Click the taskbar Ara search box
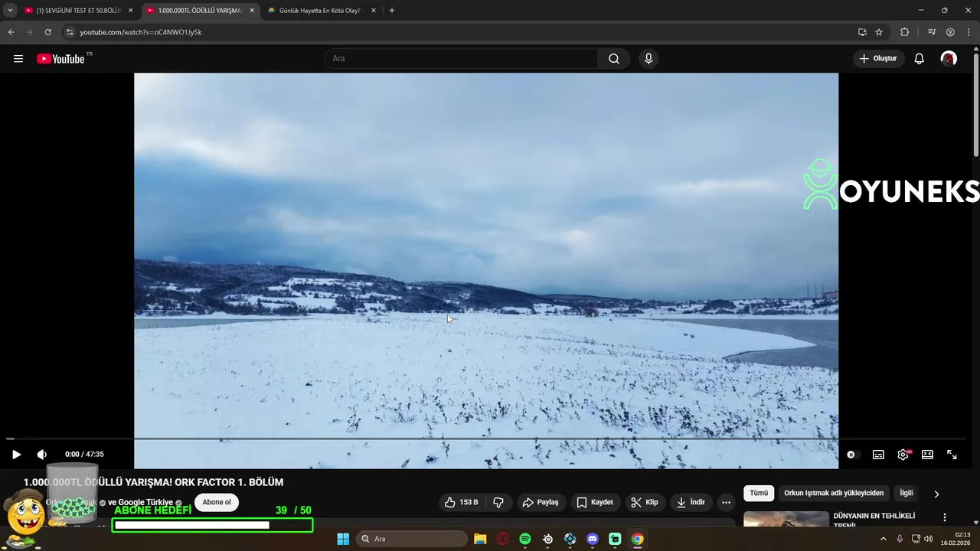This screenshot has height=551, width=980. [x=412, y=539]
